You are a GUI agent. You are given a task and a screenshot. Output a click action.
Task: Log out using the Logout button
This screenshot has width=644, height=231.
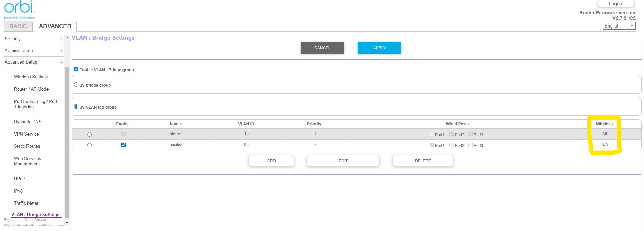pos(616,4)
